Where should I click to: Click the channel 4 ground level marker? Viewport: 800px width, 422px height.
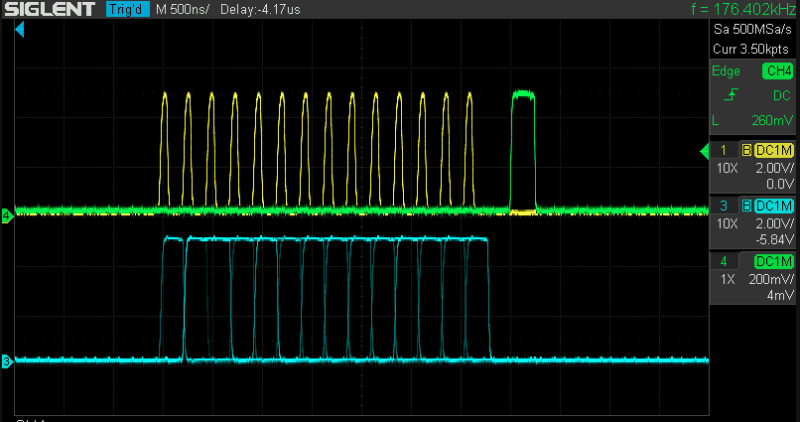(6, 215)
